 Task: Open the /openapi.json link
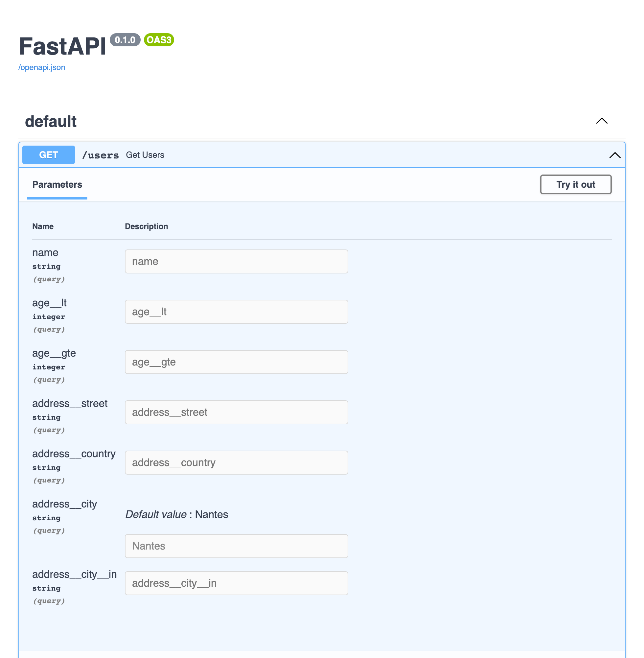pos(42,67)
